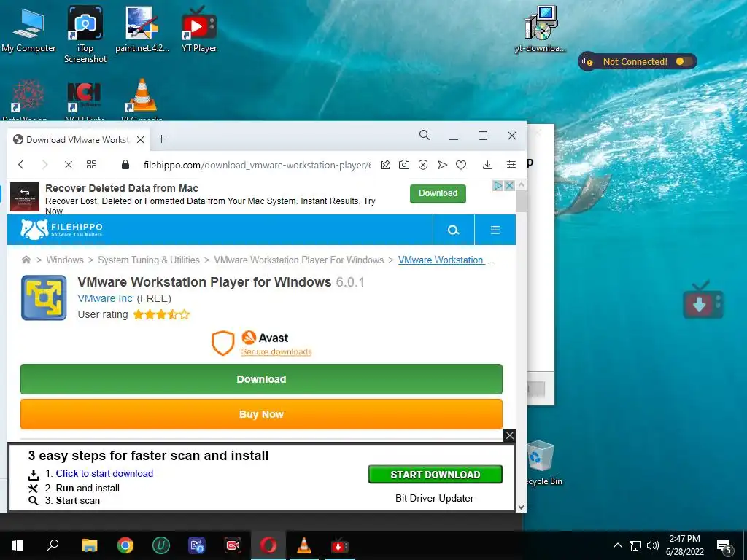The height and width of the screenshot is (560, 747).
Task: Add page to bookmarks heart icon
Action: coord(461,165)
